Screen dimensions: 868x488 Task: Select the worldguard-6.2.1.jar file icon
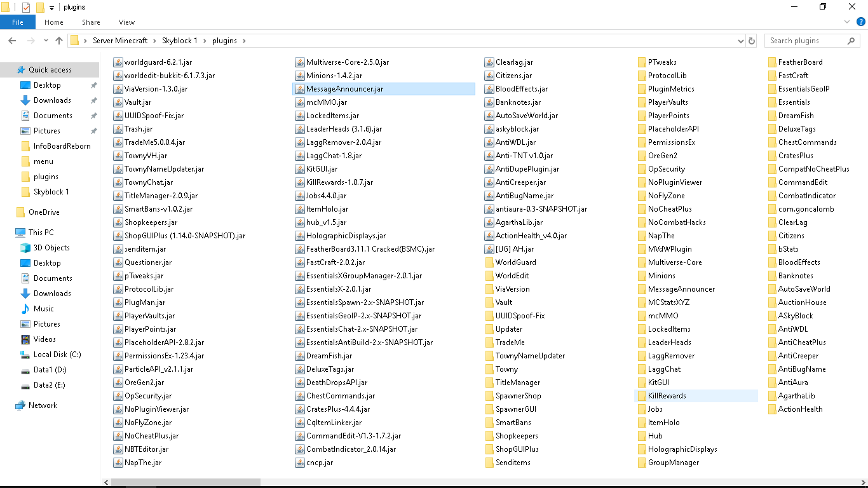[118, 62]
